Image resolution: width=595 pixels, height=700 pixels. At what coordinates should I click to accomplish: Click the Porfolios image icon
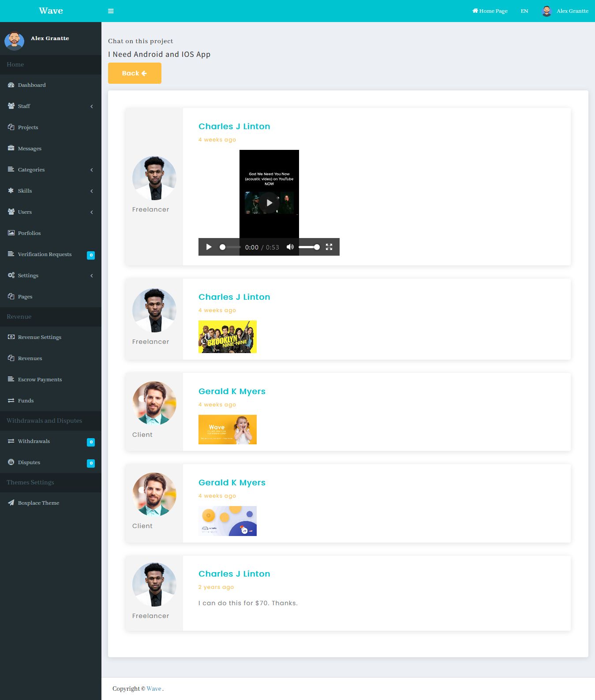(x=11, y=233)
